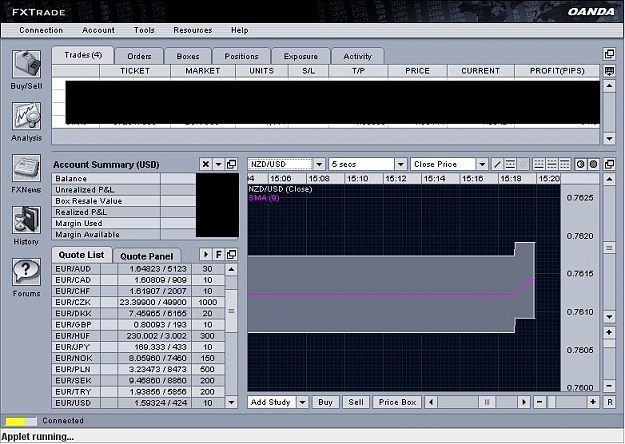
Task: Open the Buy/Sell order window icon
Action: coord(26,64)
